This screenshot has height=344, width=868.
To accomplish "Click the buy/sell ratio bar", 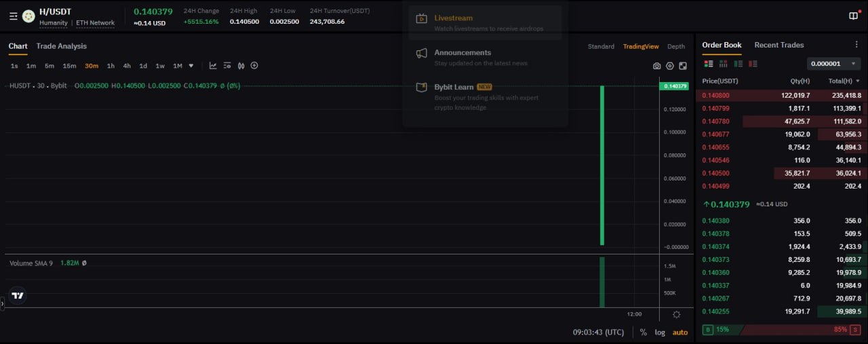I will coord(782,329).
